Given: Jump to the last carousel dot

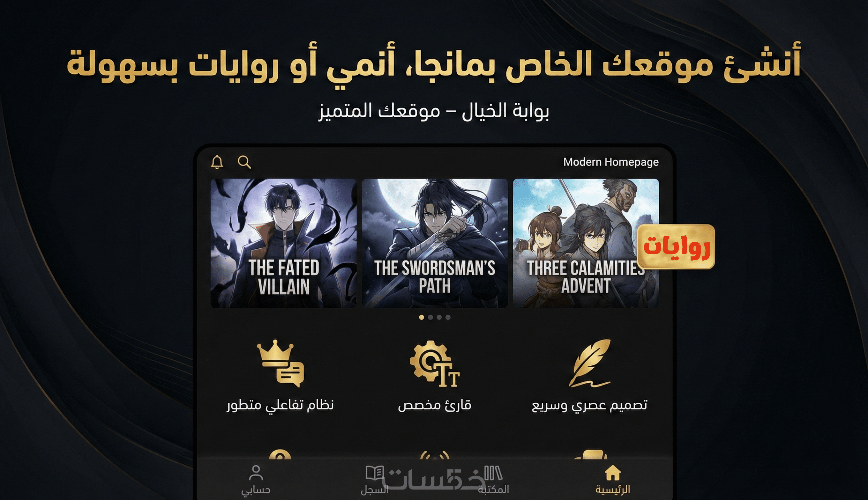Looking at the screenshot, I should click(x=448, y=317).
